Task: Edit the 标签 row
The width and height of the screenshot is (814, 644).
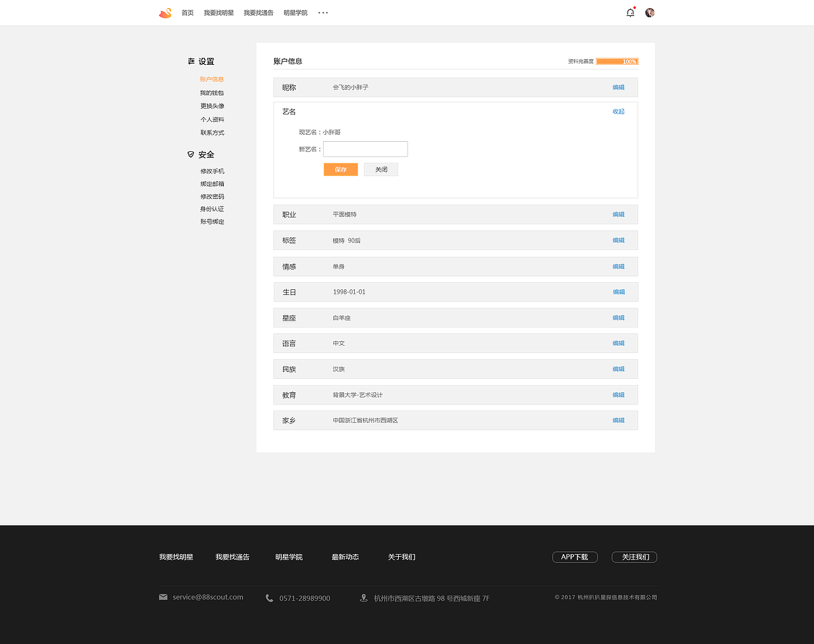Action: click(x=618, y=240)
